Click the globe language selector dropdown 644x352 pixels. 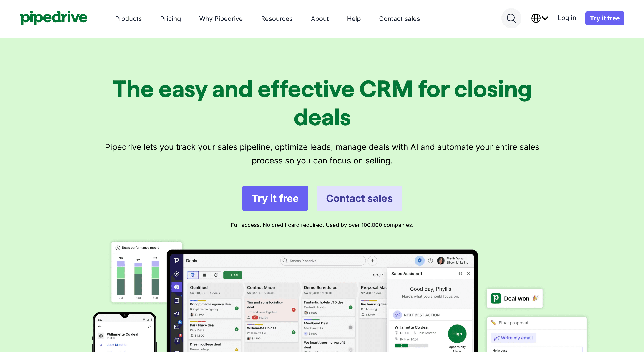point(539,18)
